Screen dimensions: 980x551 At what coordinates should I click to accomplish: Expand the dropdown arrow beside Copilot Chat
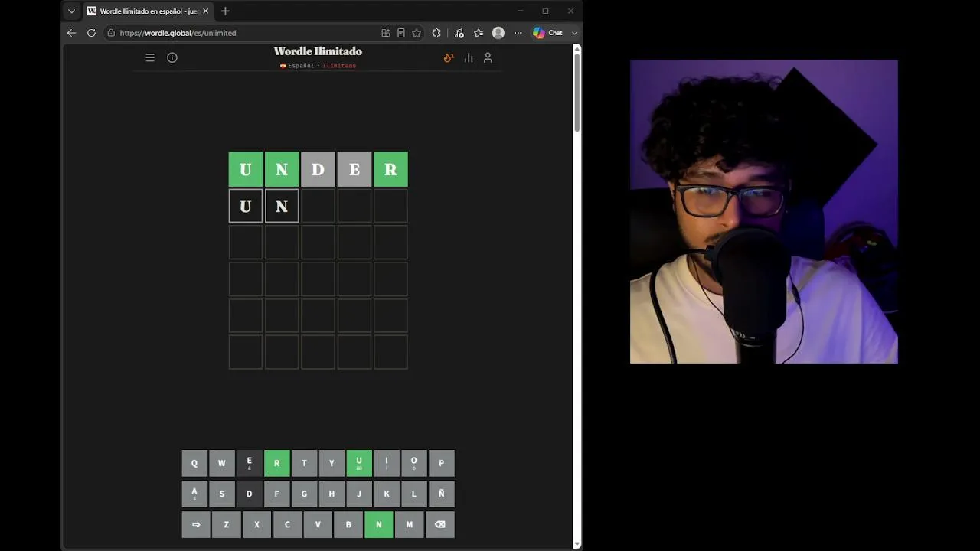coord(574,33)
